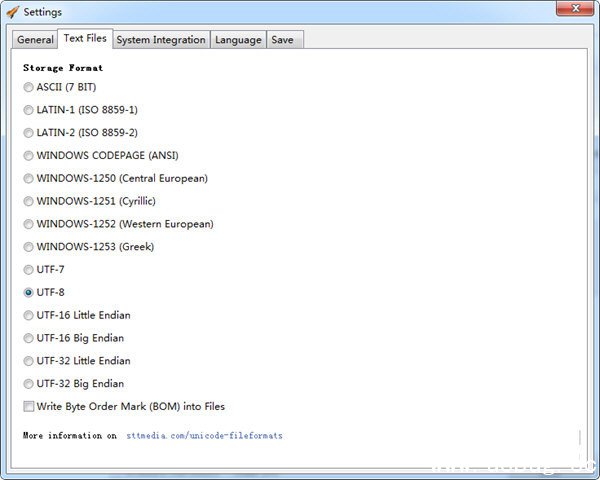Screen dimensions: 600x480
Task: Go to the Language tab
Action: point(238,40)
